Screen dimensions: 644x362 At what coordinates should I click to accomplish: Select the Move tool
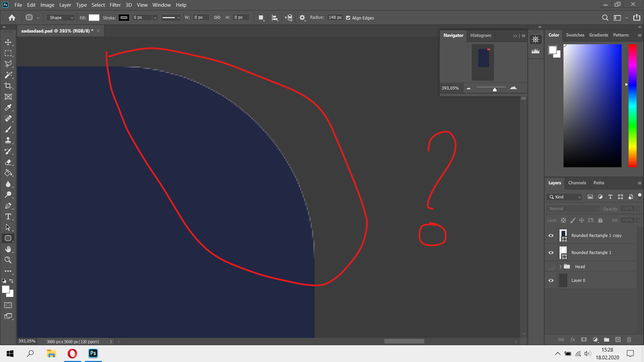8,43
